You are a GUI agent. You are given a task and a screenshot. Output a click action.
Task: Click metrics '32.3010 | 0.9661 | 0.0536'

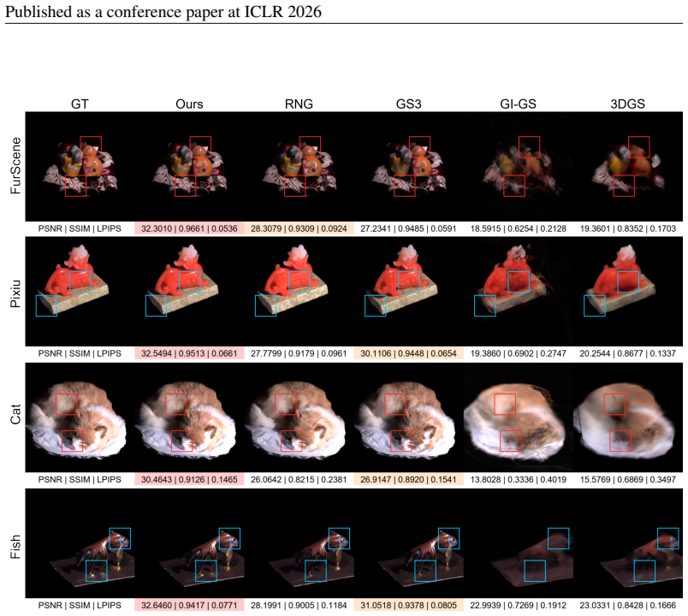coord(189,228)
